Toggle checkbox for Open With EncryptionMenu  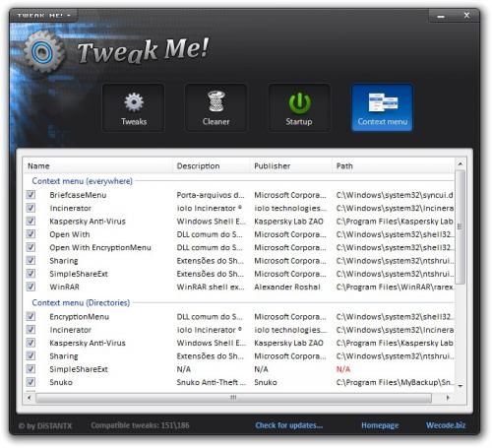coord(31,247)
